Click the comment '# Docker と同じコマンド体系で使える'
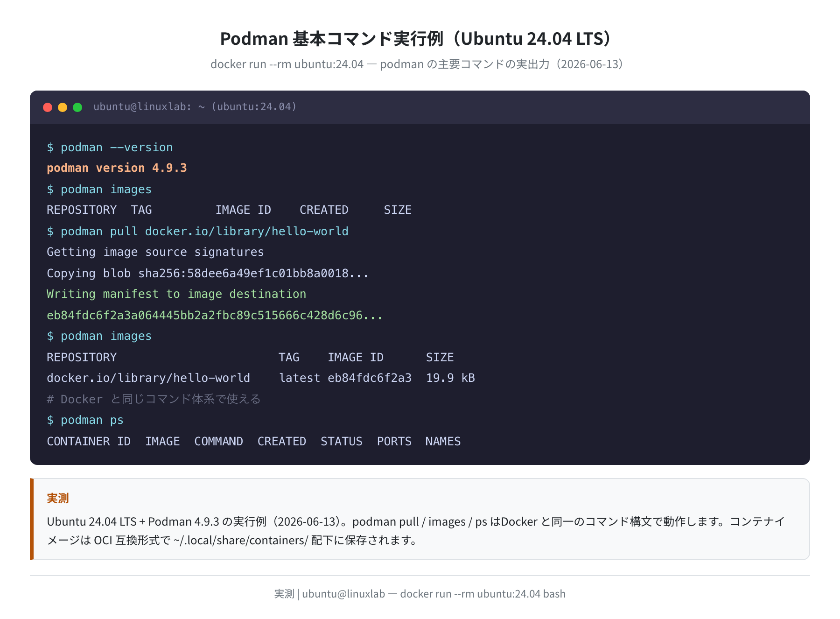The height and width of the screenshot is (619, 840). 154,400
